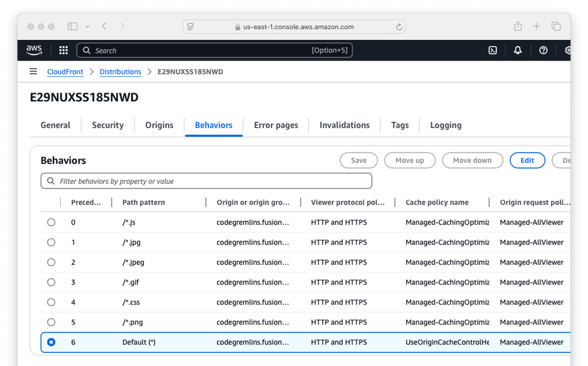588x366 pixels.
Task: Open the hamburger navigation menu
Action: (33, 71)
